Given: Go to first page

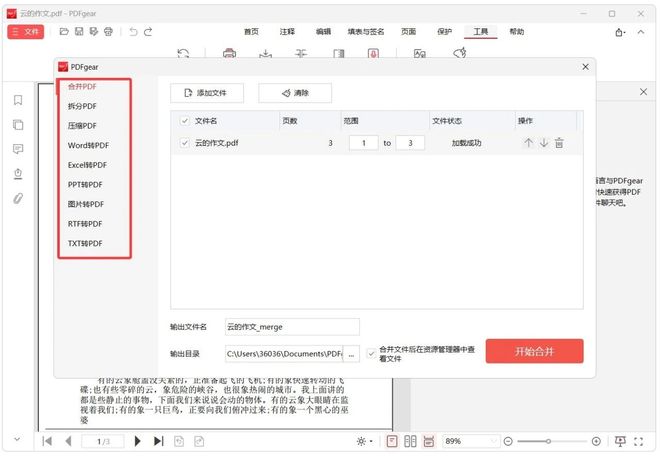Looking at the screenshot, I should coord(47,441).
